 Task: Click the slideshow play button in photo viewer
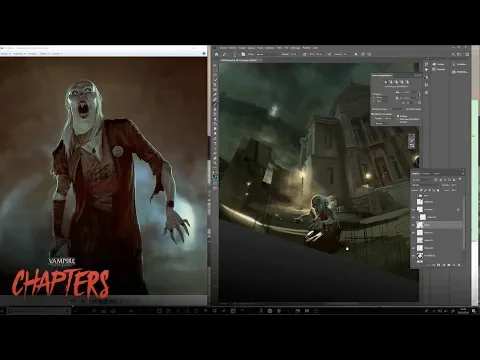[103, 301]
